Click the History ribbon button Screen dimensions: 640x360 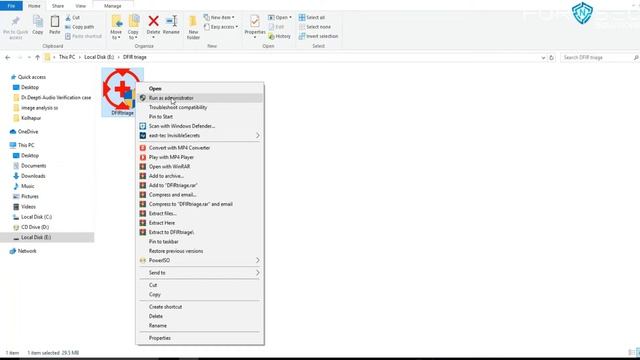click(280, 36)
